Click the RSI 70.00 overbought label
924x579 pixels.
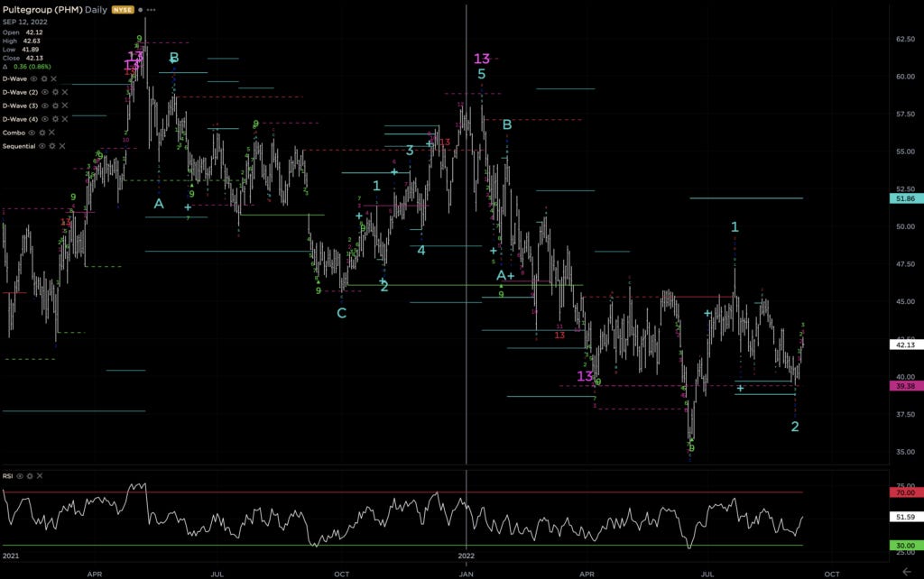906,492
